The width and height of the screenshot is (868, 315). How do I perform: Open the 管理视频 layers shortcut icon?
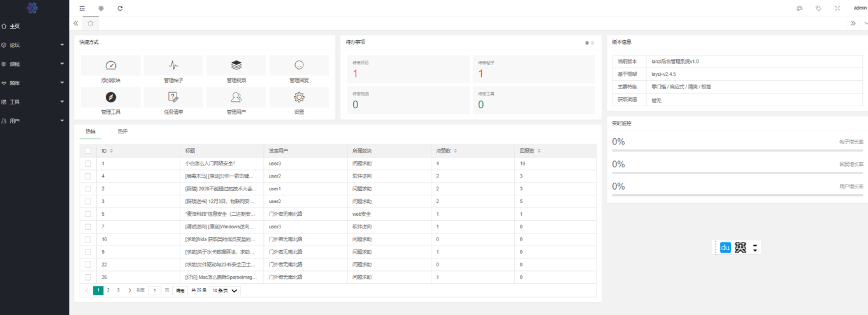click(x=236, y=66)
